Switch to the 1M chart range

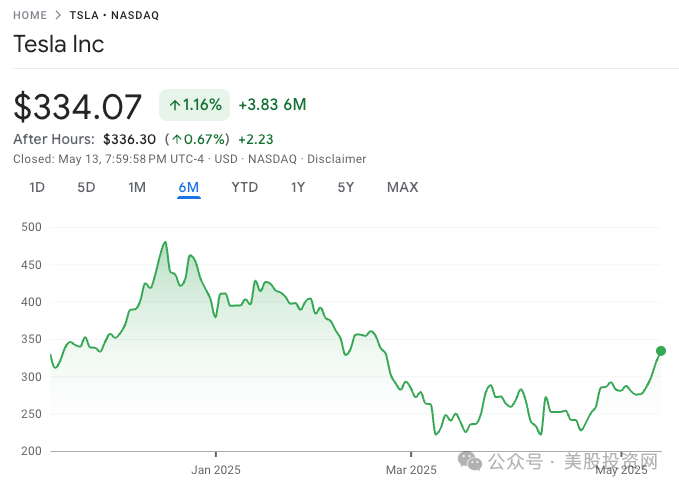(x=137, y=187)
